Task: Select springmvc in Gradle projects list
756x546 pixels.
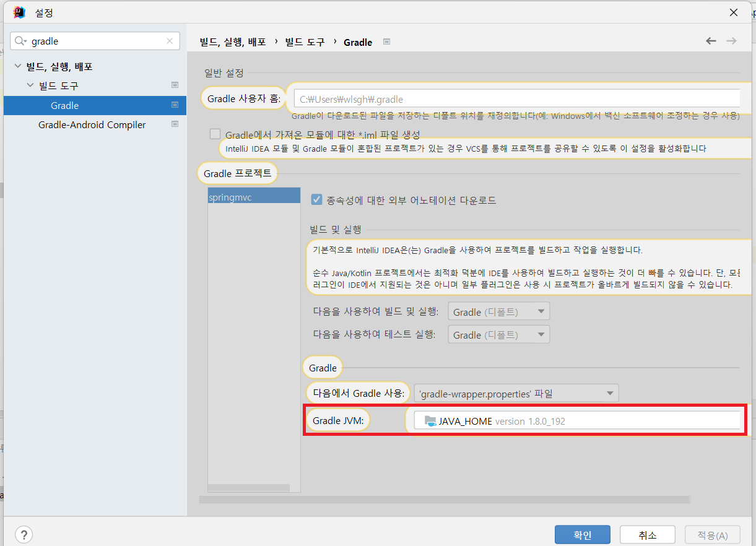Action: pyautogui.click(x=254, y=196)
